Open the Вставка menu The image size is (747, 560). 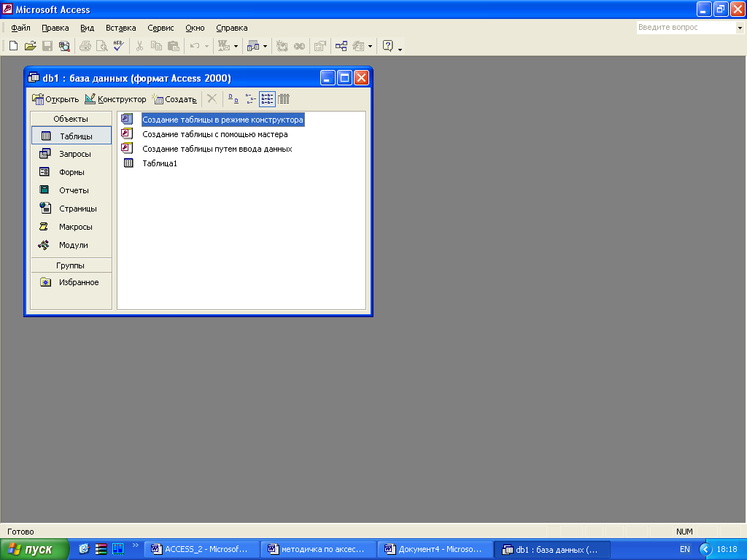120,28
